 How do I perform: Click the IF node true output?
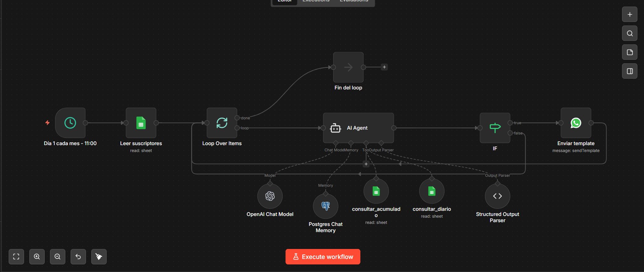tap(510, 123)
